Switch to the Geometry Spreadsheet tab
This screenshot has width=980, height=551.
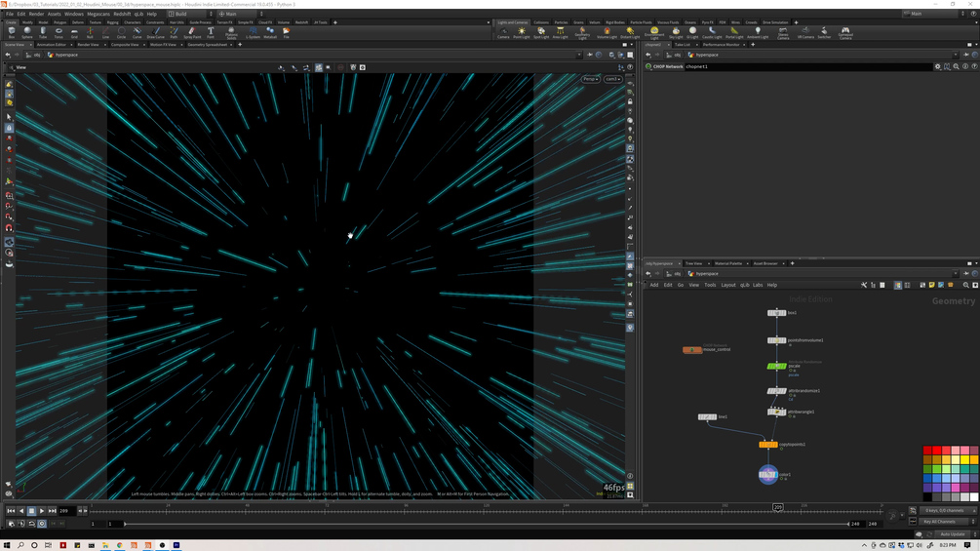click(208, 44)
